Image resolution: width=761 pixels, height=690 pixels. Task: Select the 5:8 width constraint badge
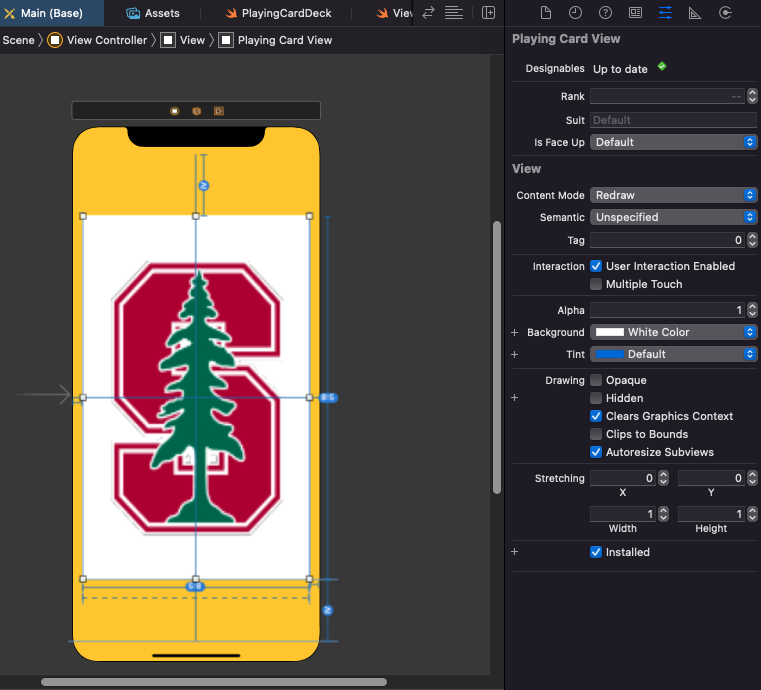click(195, 587)
